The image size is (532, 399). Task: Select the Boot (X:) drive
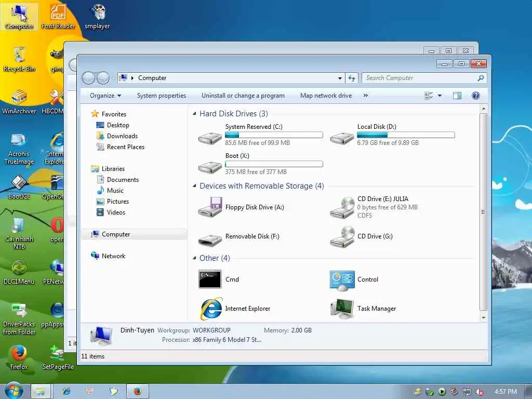(x=260, y=164)
